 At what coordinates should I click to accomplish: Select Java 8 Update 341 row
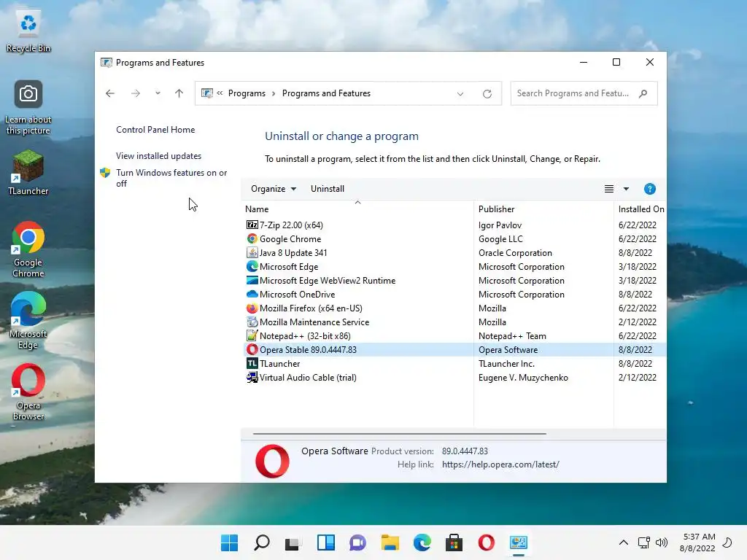[x=454, y=252]
